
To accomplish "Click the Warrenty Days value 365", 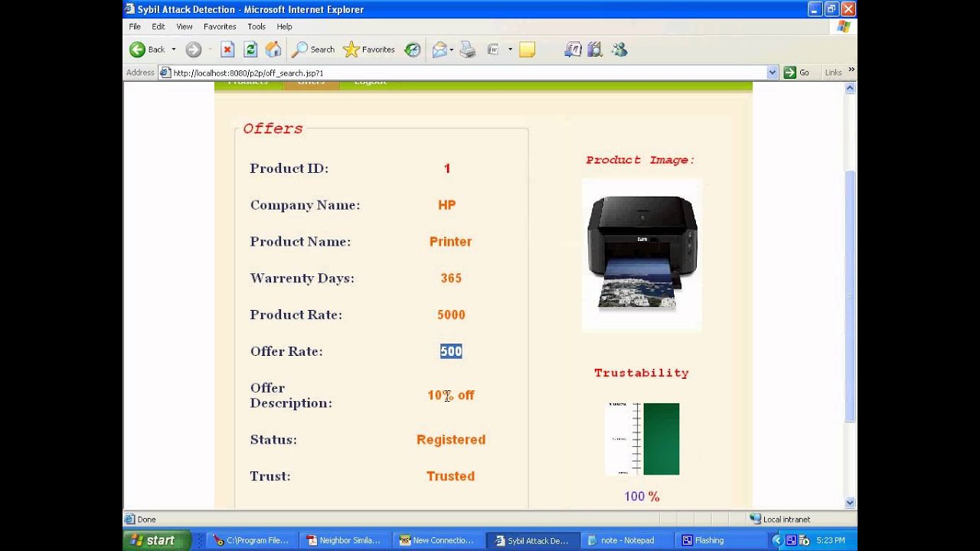I will click(451, 278).
